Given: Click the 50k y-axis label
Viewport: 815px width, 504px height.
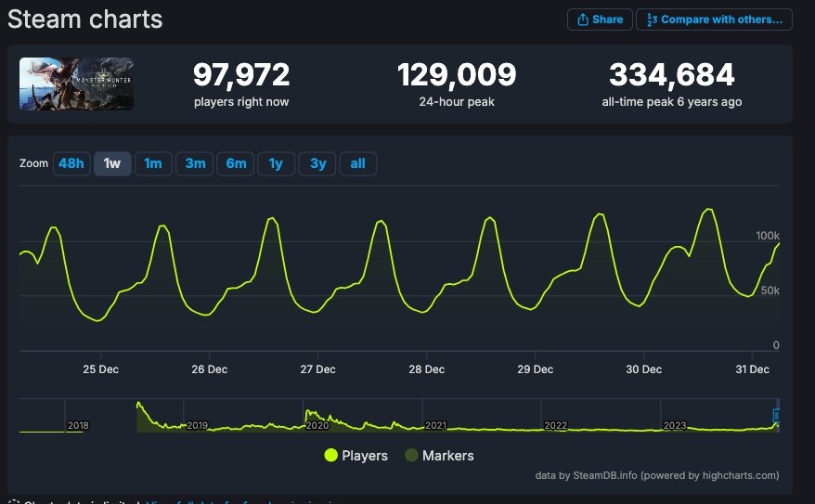Looking at the screenshot, I should tap(770, 291).
